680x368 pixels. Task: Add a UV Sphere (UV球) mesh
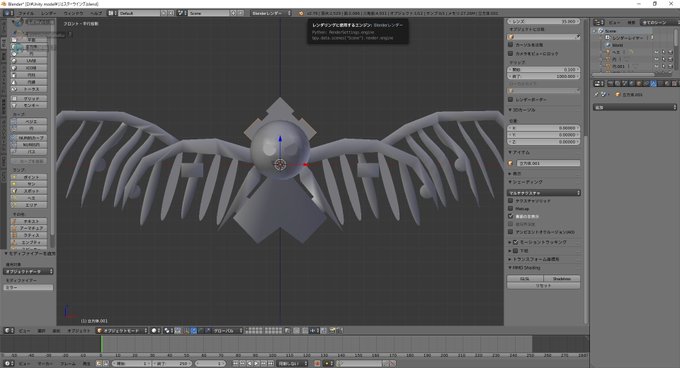pyautogui.click(x=29, y=61)
